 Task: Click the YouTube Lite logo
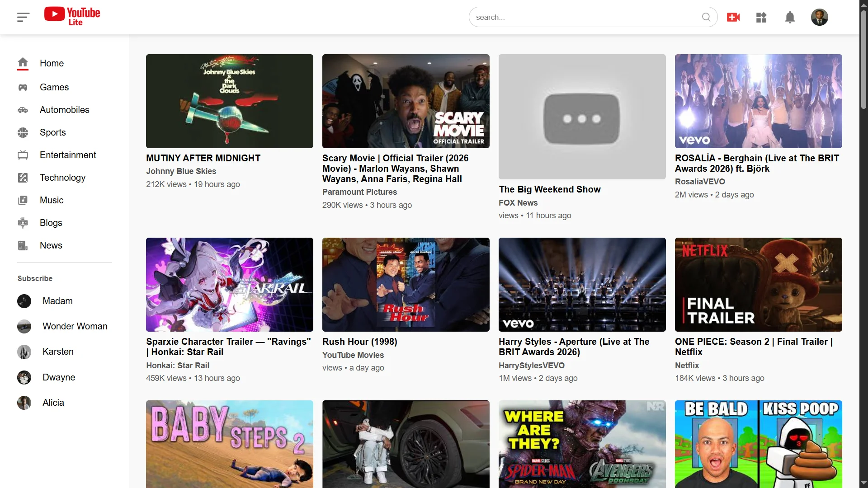coord(72,16)
